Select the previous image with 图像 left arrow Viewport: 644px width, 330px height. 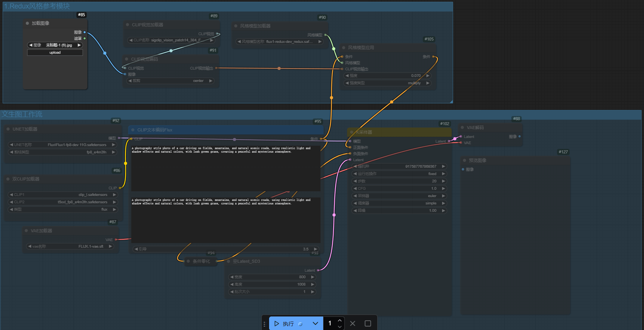pos(31,45)
